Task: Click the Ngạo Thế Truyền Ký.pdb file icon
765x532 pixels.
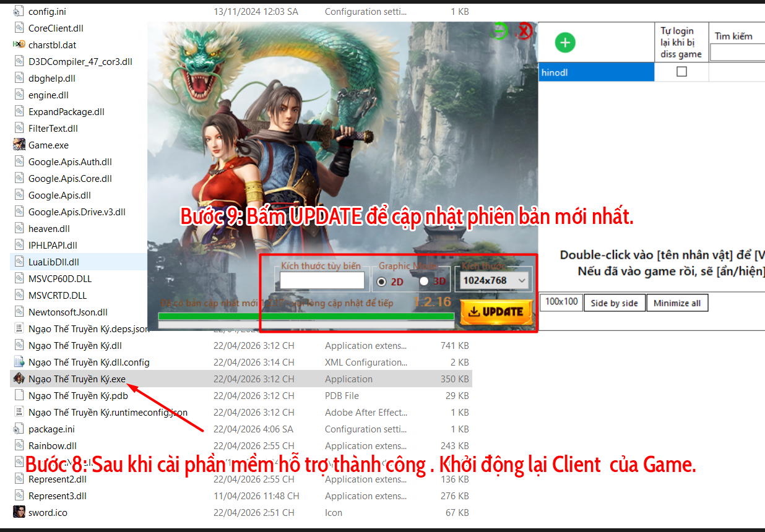Action: [19, 396]
